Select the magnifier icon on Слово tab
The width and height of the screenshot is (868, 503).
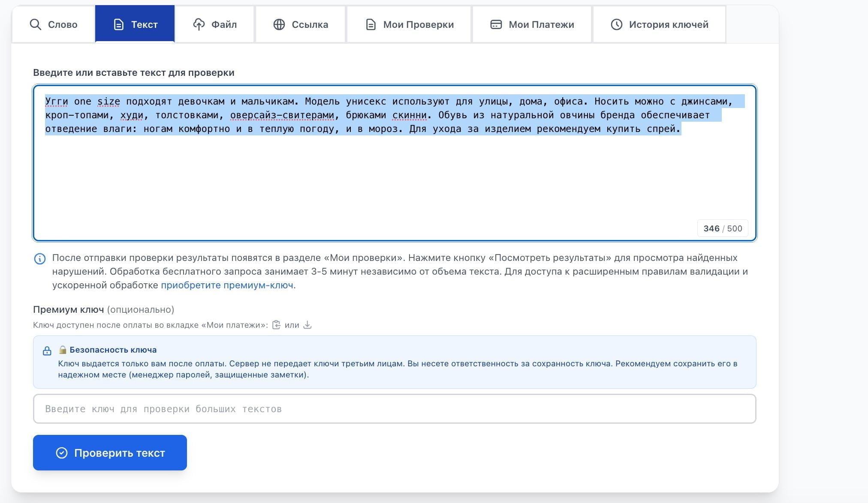tap(35, 24)
